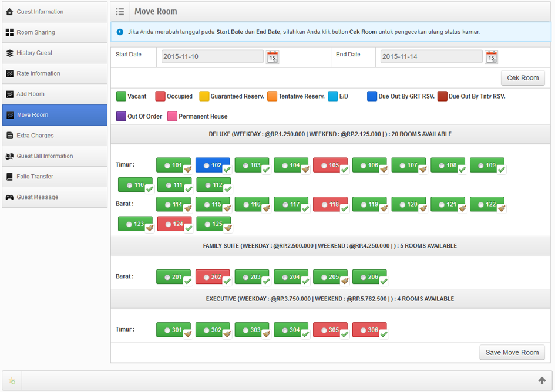Click the purple Out Of Order swatch
555x392 pixels.
coord(121,116)
